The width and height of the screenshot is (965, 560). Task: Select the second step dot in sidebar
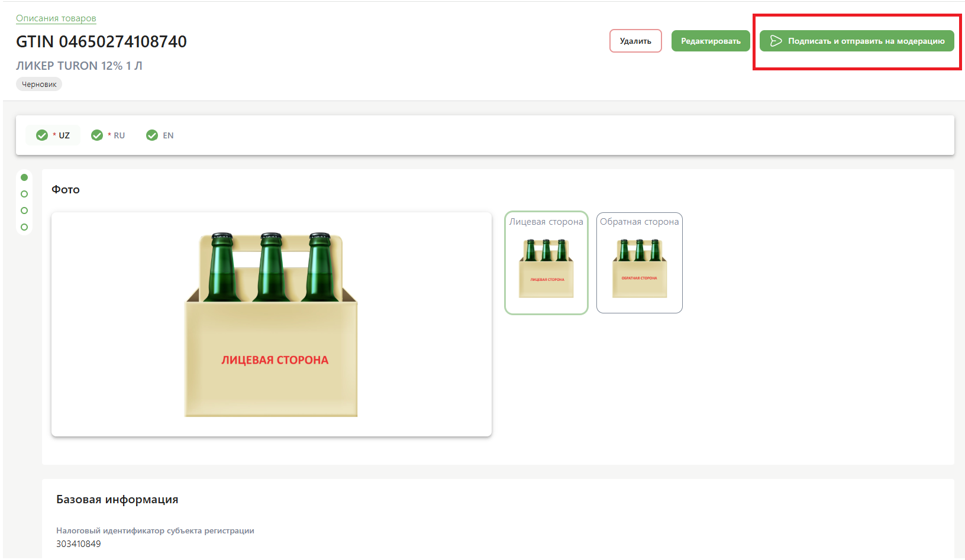coord(24,194)
